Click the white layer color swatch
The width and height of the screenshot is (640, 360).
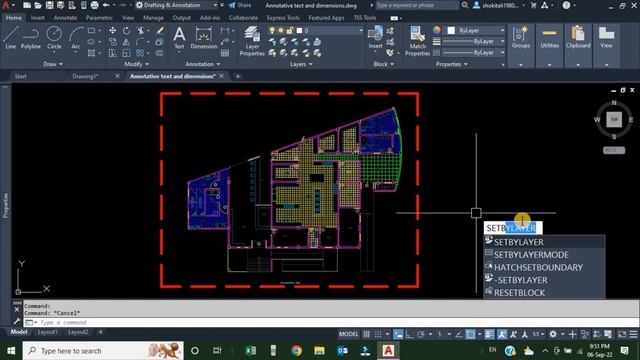pyautogui.click(x=299, y=31)
